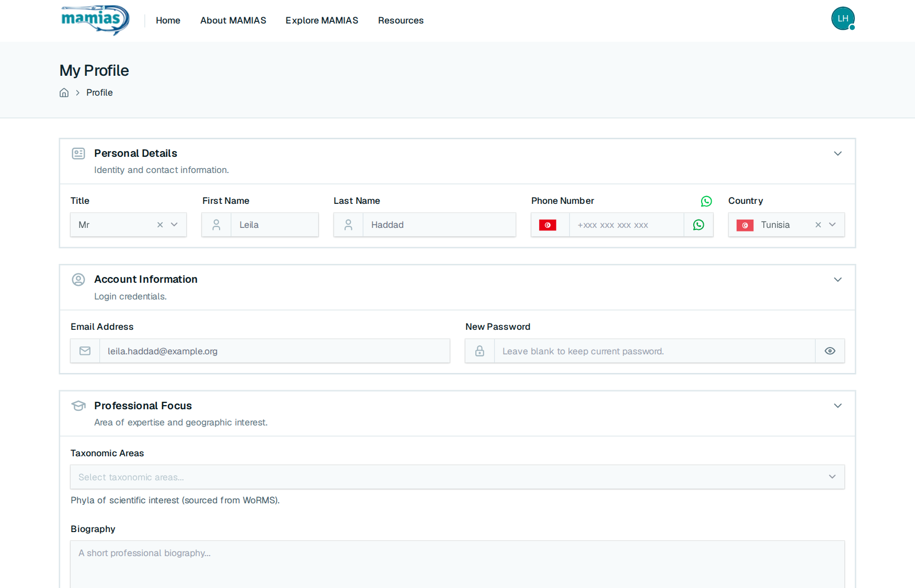915x588 pixels.
Task: Clear the Title selection with X
Action: (x=160, y=225)
